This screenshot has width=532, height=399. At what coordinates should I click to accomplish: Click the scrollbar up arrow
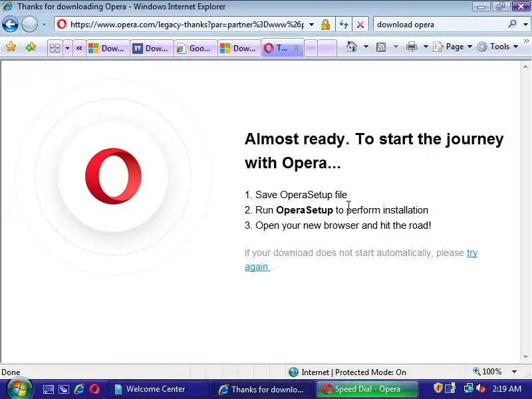click(525, 67)
